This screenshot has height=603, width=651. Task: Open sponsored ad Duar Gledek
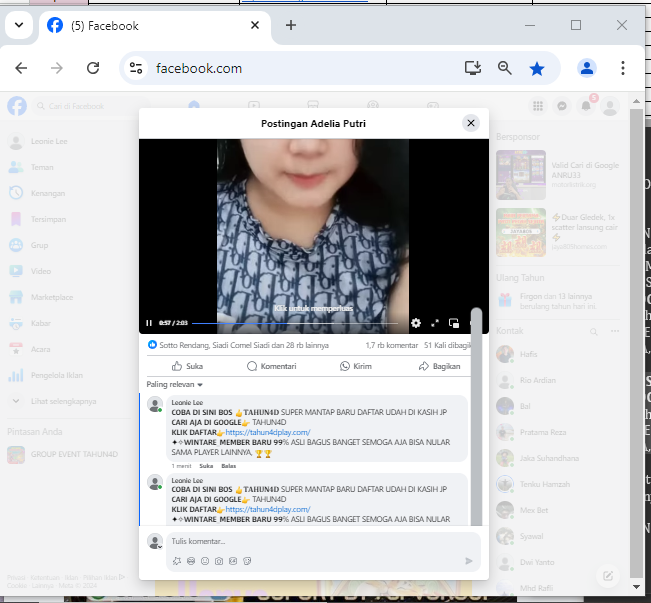coord(558,232)
